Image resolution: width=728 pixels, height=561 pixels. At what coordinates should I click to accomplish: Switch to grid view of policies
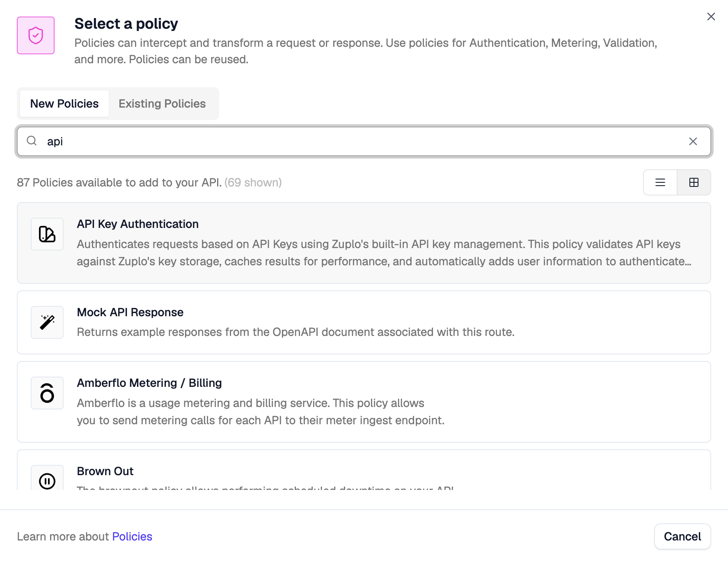(x=694, y=182)
